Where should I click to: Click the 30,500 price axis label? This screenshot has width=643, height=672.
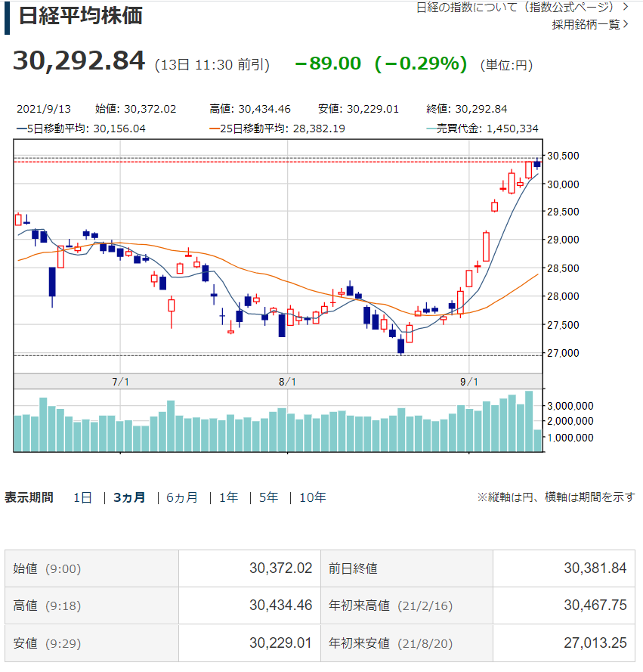point(563,156)
